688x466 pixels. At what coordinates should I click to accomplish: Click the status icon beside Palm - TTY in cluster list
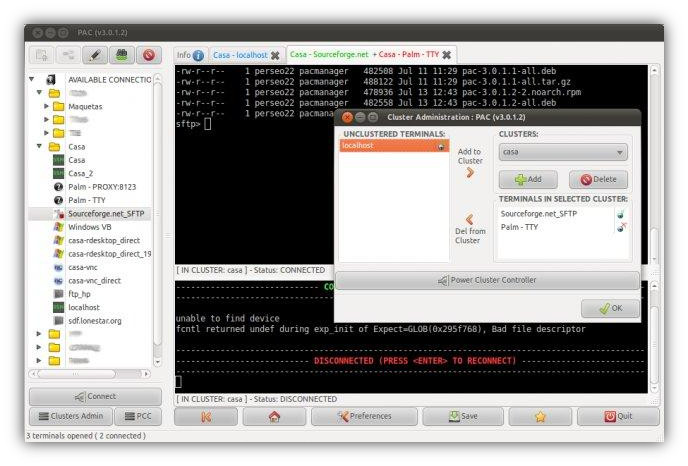621,227
